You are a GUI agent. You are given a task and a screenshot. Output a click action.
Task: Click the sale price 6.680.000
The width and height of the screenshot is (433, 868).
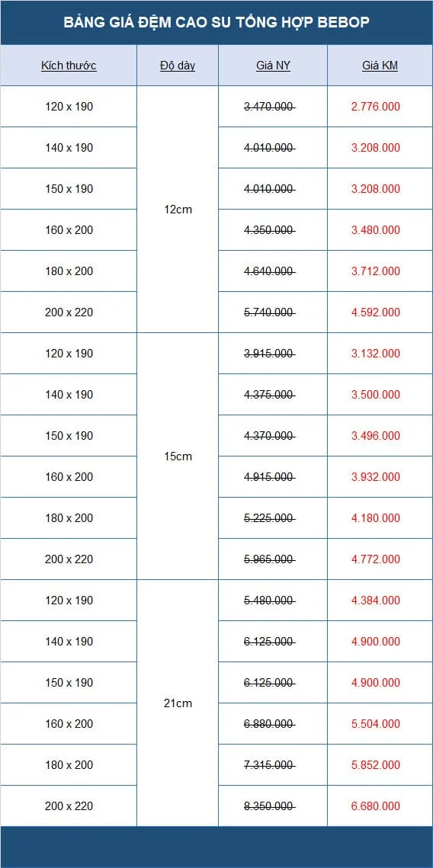(375, 806)
